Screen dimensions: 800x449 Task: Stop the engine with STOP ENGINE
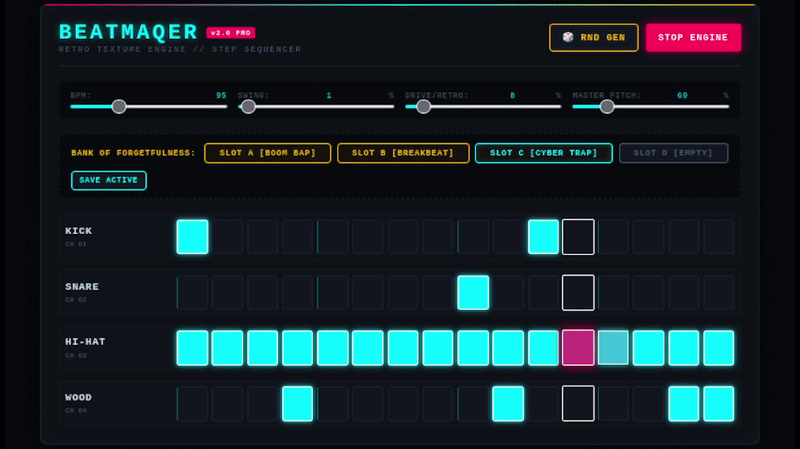pyautogui.click(x=693, y=37)
